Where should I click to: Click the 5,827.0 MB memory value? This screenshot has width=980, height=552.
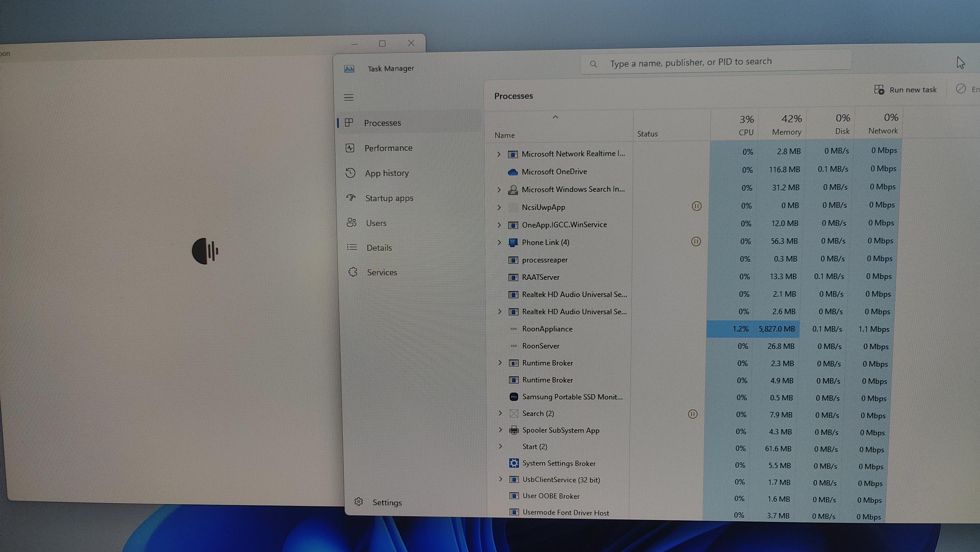coord(776,329)
